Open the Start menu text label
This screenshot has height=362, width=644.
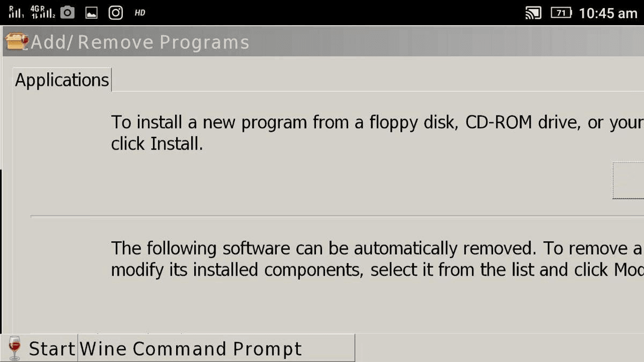point(52,349)
